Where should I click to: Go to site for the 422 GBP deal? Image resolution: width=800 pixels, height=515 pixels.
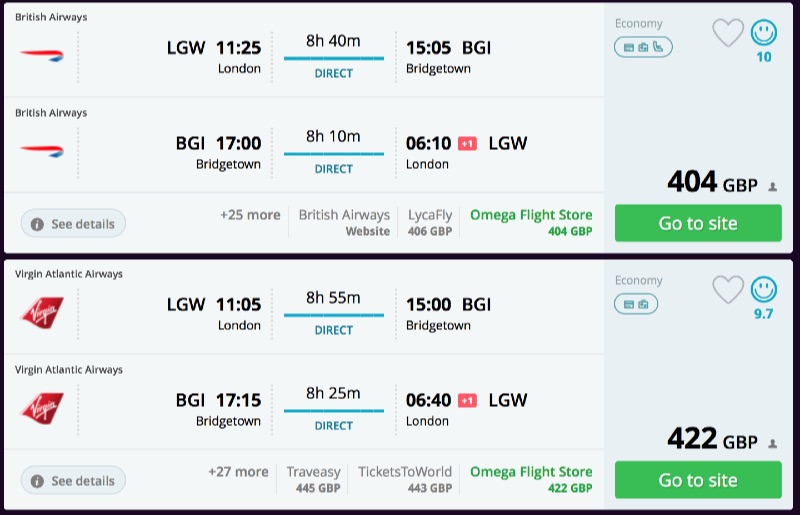697,480
